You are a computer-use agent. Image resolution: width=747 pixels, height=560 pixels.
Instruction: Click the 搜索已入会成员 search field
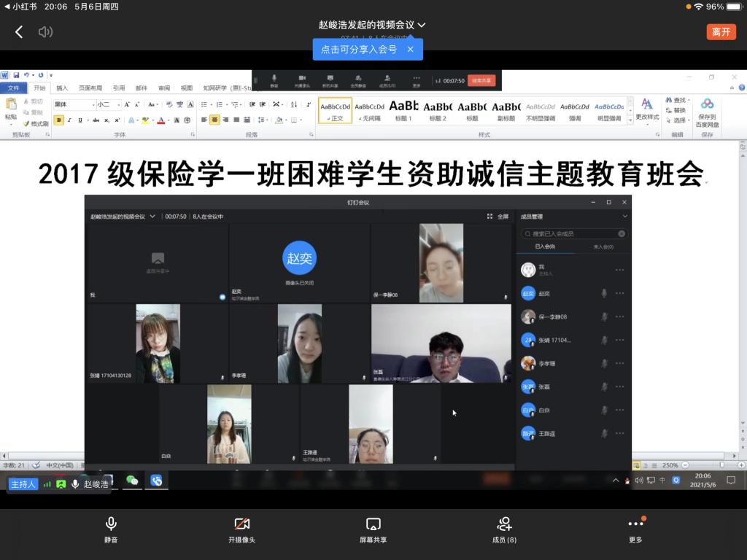[573, 234]
